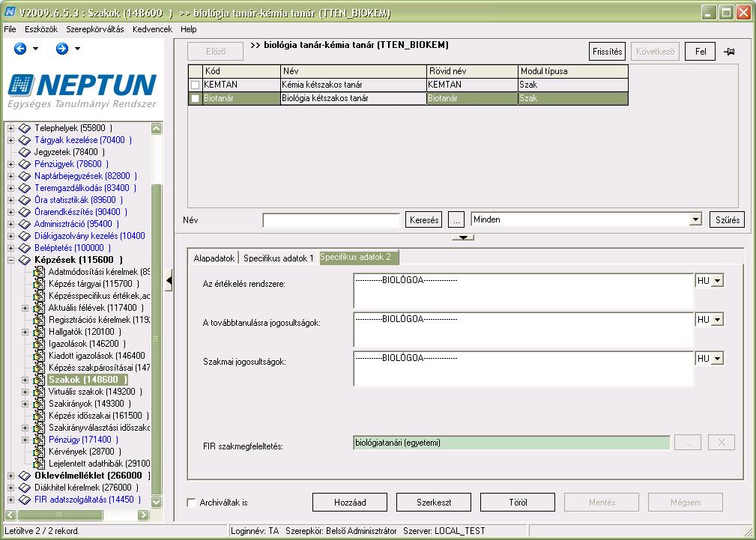Click the Diákigazolvány kezelés folder icon
Screen dimensions: 756x540
click(x=25, y=236)
